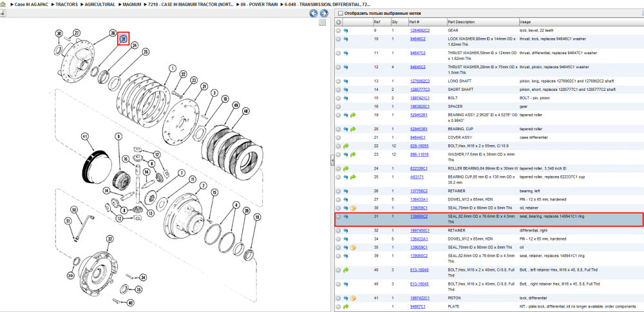Sort by the Usage column header
This screenshot has height=312, width=644.
525,22
